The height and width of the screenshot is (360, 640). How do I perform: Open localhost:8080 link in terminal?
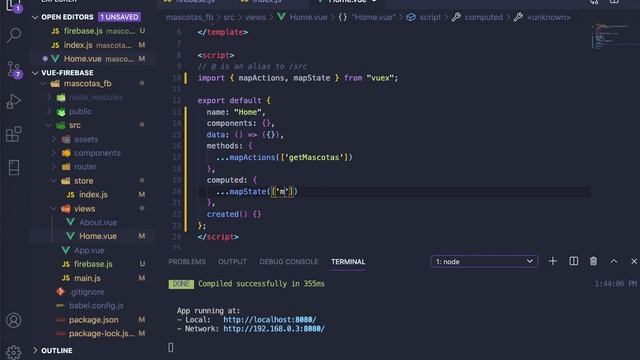click(x=269, y=320)
